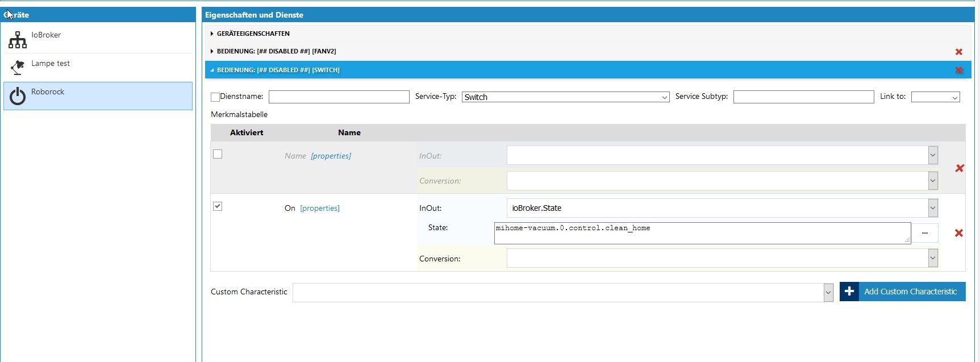Remove the On characteristic row
Screen dimensions: 980x362
pyautogui.click(x=959, y=233)
